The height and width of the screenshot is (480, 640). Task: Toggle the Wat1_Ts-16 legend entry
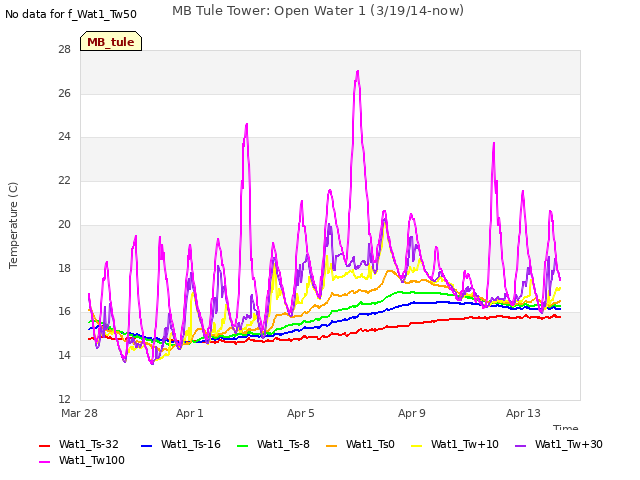click(x=180, y=444)
